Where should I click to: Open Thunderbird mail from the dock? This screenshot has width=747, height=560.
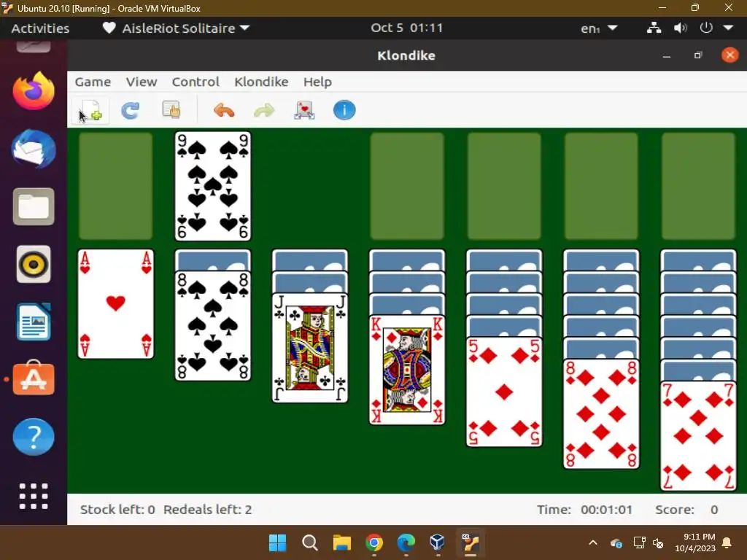pos(34,149)
